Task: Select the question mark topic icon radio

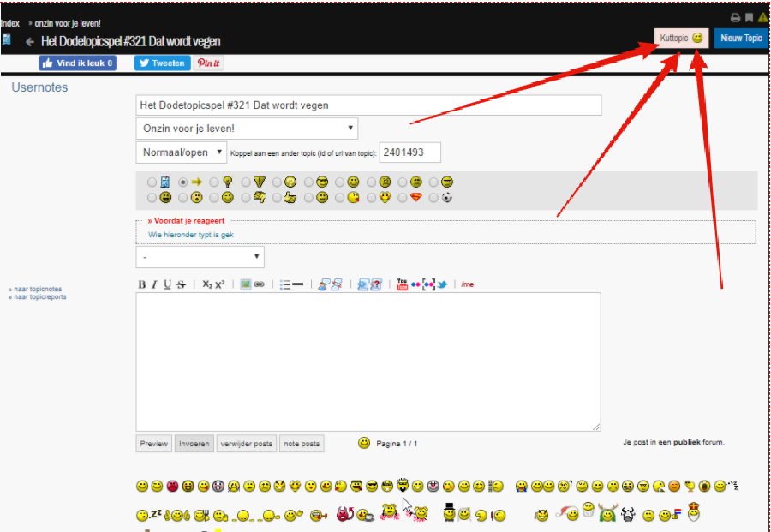Action: coord(277,182)
